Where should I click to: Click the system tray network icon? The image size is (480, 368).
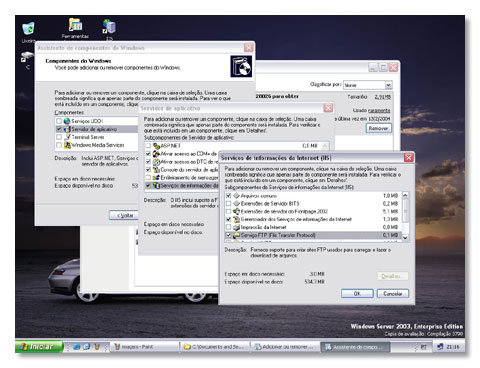point(440,347)
